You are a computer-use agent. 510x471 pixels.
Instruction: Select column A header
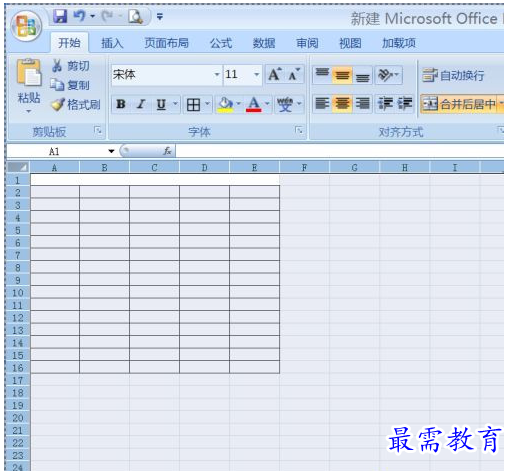click(55, 167)
